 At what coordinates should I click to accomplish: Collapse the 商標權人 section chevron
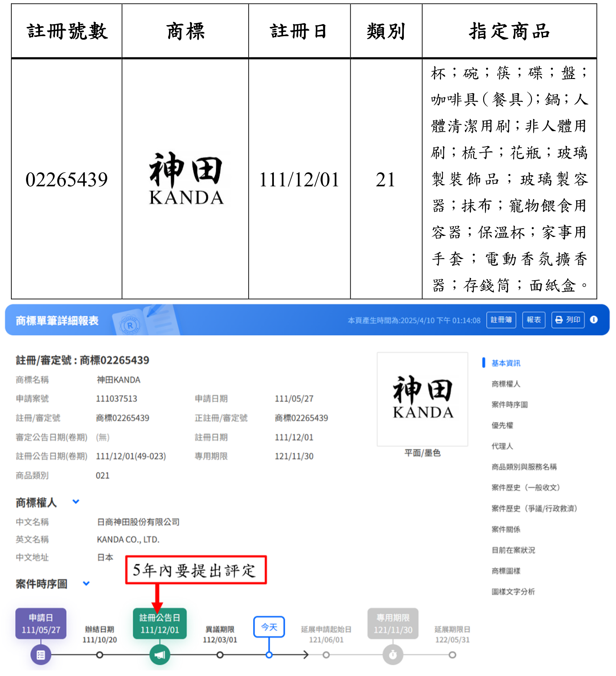pyautogui.click(x=76, y=502)
